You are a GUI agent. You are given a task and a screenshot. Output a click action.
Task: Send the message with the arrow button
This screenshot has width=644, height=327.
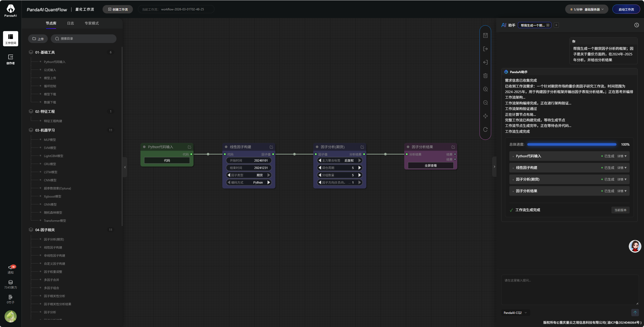635,313
